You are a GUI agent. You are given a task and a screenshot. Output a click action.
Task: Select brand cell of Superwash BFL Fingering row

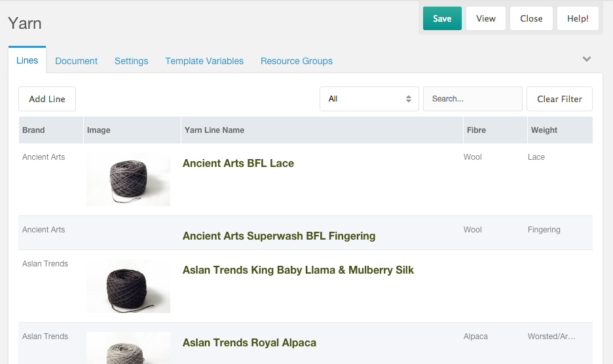[43, 230]
